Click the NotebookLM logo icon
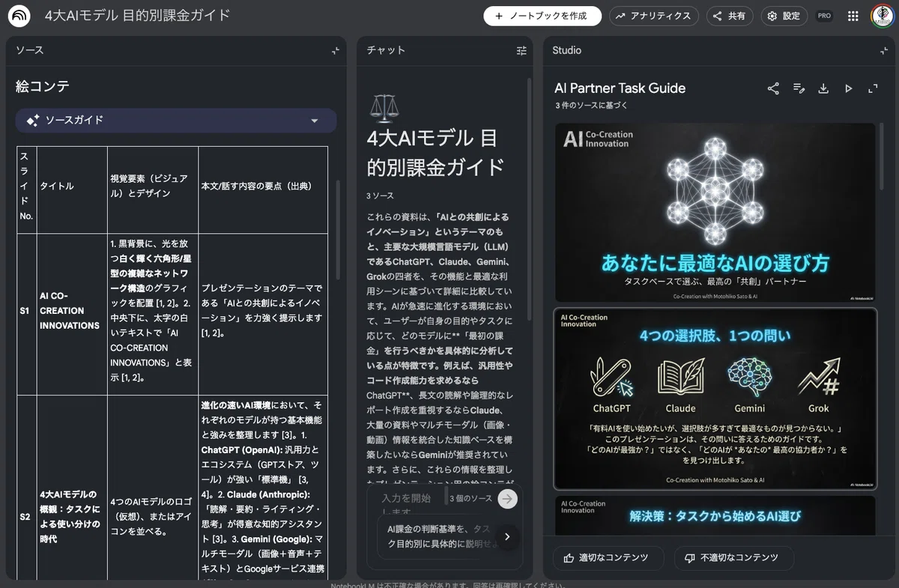 [x=20, y=16]
